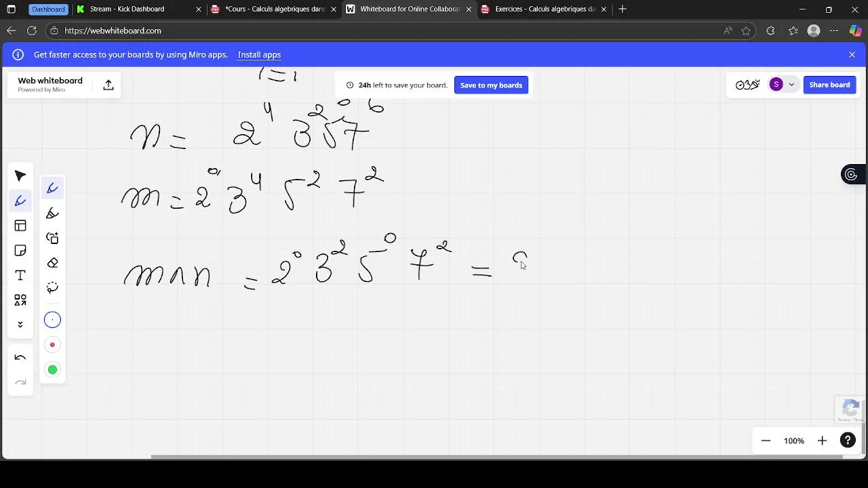
Task: Reload the whiteboard page
Action: 31,30
